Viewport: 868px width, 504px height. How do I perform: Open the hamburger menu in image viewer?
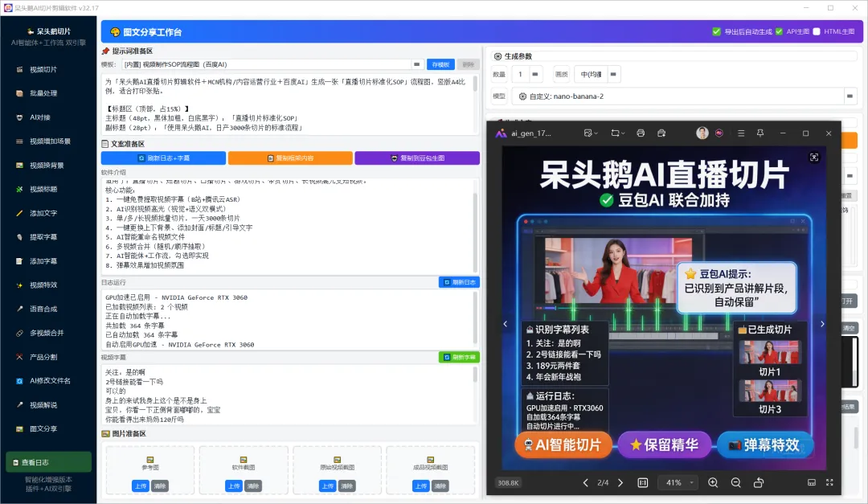741,133
